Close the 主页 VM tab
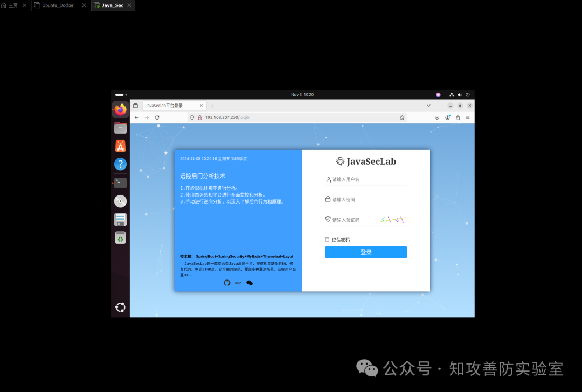Screen dimensions: 582x392 (24, 5)
